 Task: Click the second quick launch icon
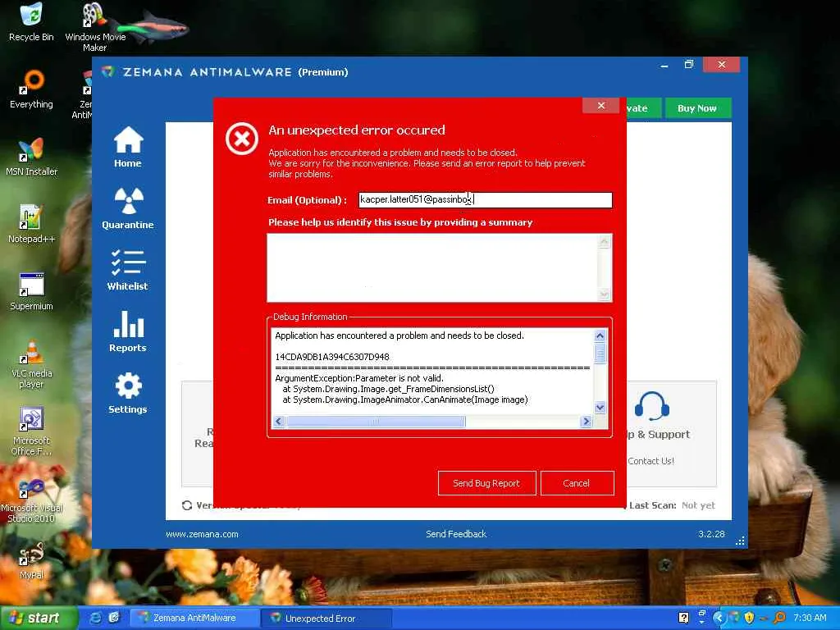tap(114, 618)
